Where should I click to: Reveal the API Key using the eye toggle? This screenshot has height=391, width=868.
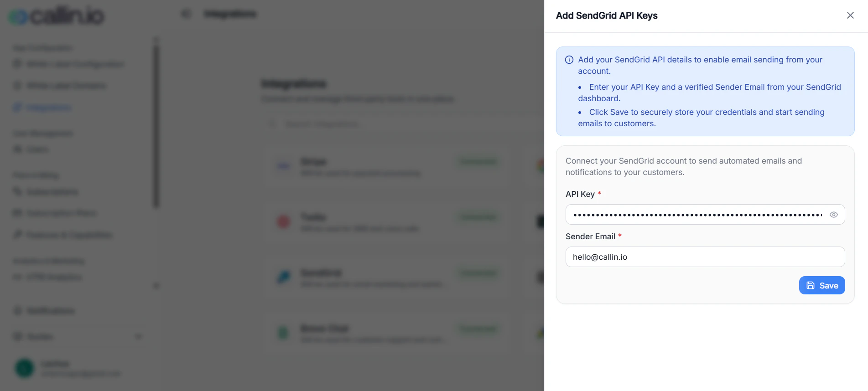(x=834, y=214)
